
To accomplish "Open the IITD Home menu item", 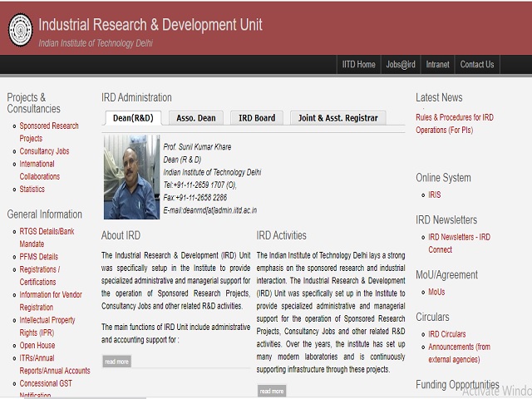I will (x=358, y=65).
